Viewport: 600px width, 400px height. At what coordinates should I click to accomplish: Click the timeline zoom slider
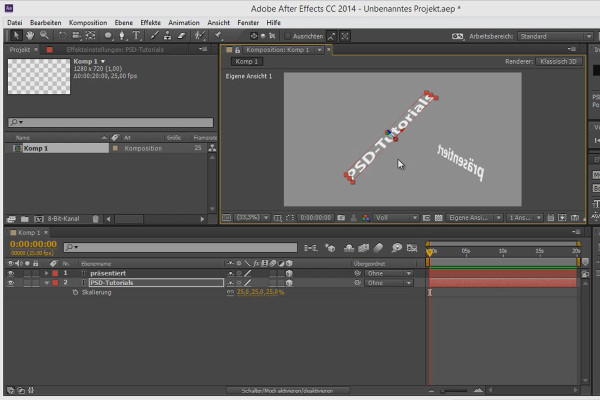point(455,391)
